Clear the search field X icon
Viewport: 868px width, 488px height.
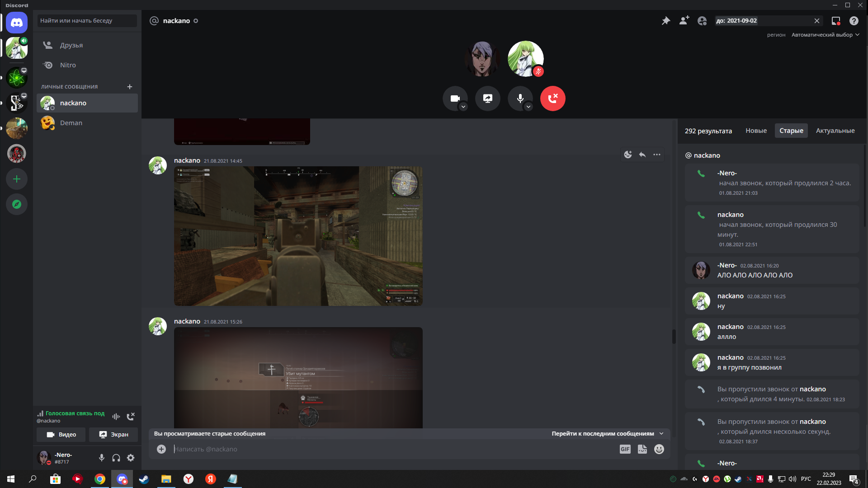tap(817, 21)
